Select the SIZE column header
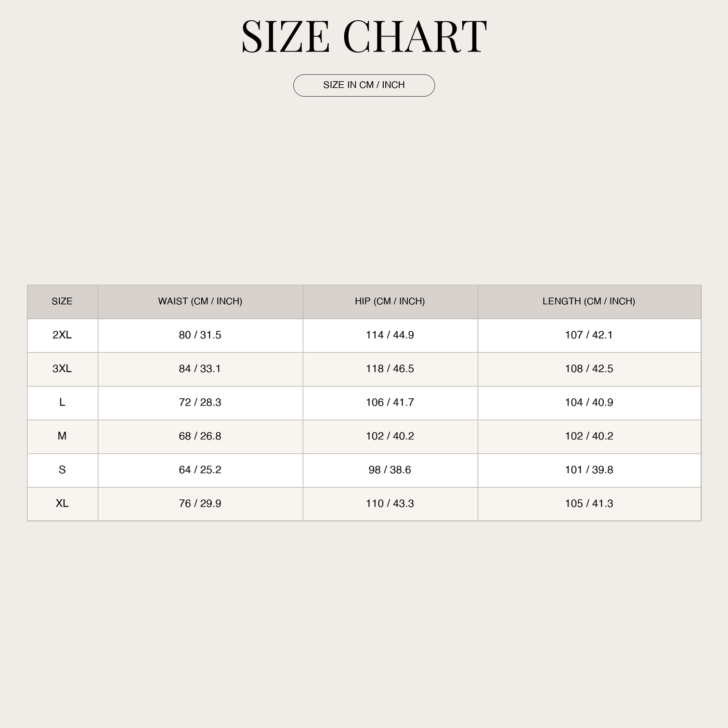This screenshot has height=728, width=728. click(62, 302)
